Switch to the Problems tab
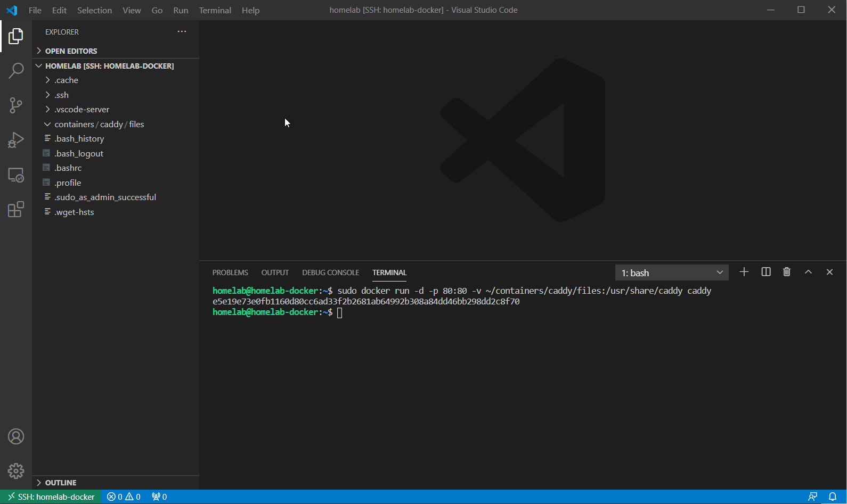This screenshot has height=504, width=847. coord(230,272)
